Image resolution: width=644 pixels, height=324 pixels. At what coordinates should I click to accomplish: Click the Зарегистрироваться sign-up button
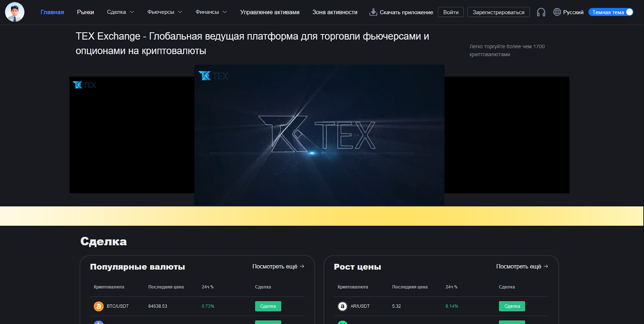pos(498,12)
